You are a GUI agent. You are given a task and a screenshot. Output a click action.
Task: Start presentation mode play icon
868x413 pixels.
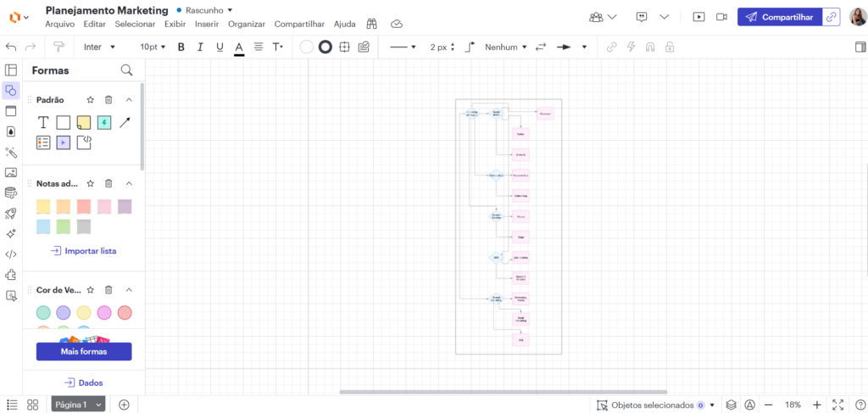(699, 17)
